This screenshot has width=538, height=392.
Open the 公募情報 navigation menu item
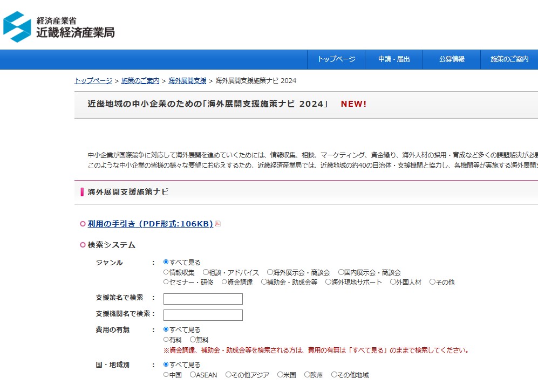coord(452,59)
